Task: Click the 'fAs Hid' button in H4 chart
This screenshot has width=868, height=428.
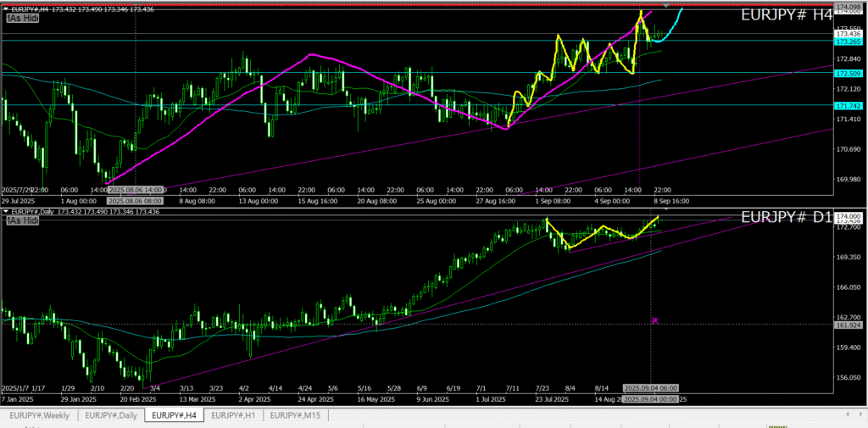Action: (23, 19)
